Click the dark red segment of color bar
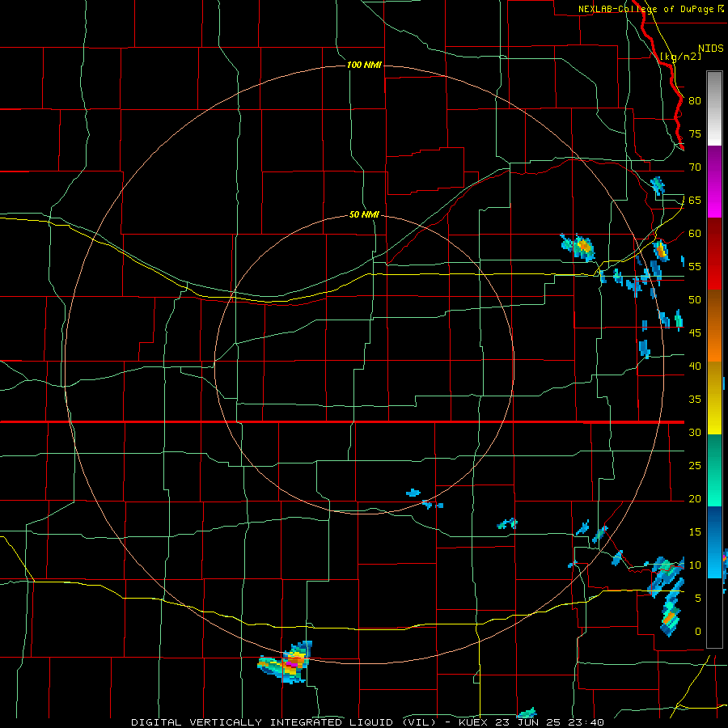Screen dimensions: 728x728 (x=714, y=253)
